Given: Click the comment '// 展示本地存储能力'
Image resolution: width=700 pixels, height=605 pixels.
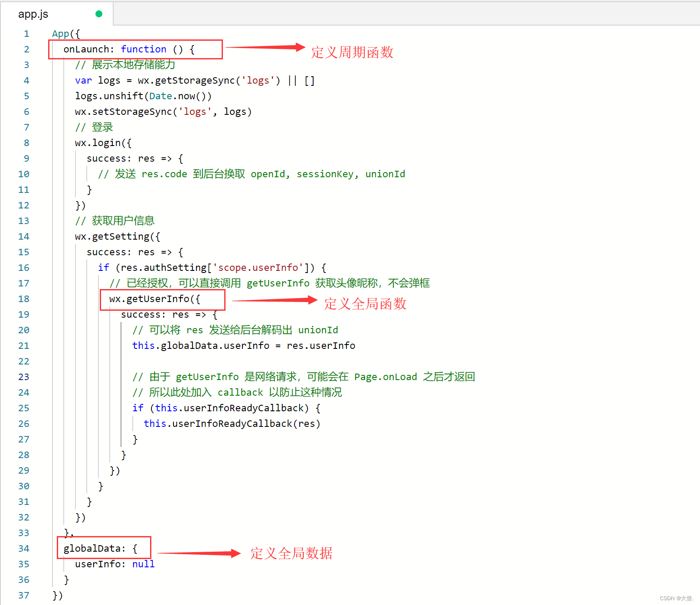Looking at the screenshot, I should coord(125,65).
